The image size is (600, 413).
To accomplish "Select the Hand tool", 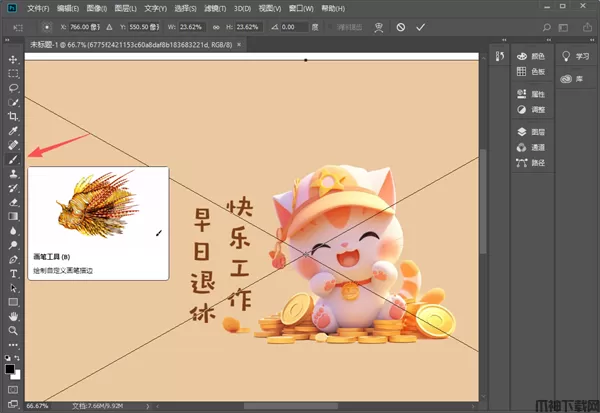I will [x=14, y=315].
